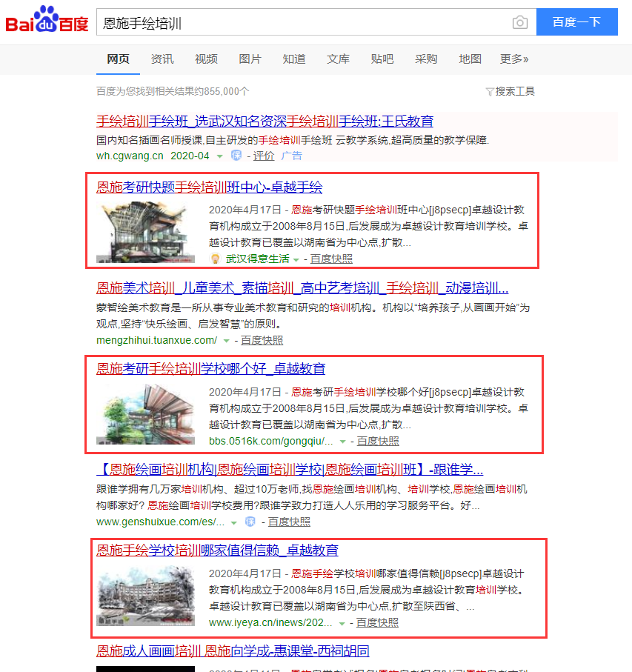
Task: Expand dropdown arrow after www.iyeya.cn/inews
Action: [342, 624]
